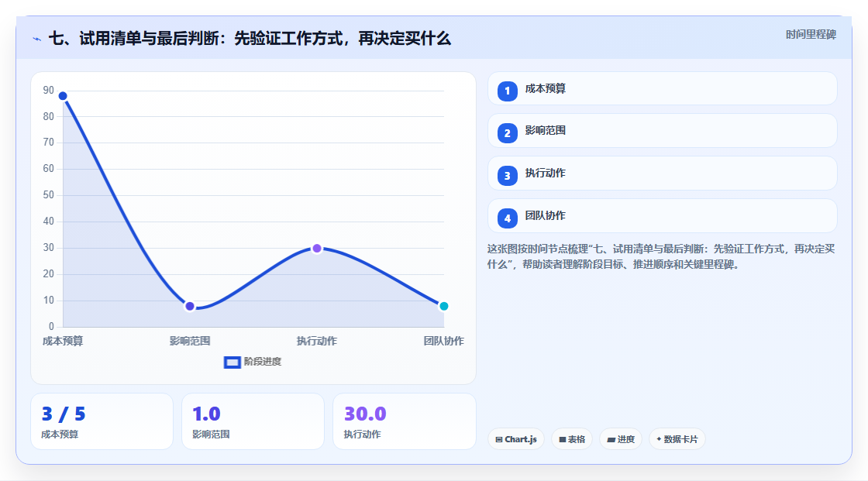Click the 时间里程碑 label in header

811,34
